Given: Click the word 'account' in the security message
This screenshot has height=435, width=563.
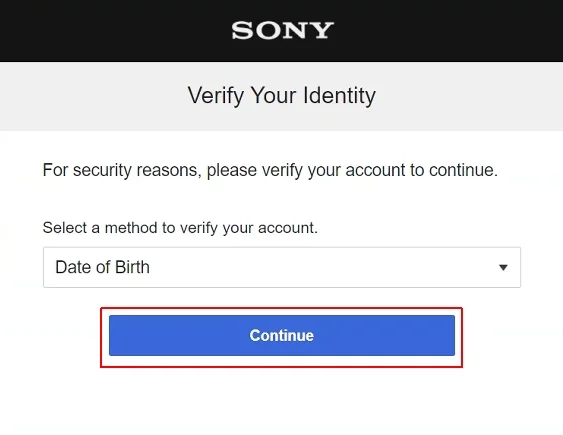Looking at the screenshot, I should coord(375,170).
